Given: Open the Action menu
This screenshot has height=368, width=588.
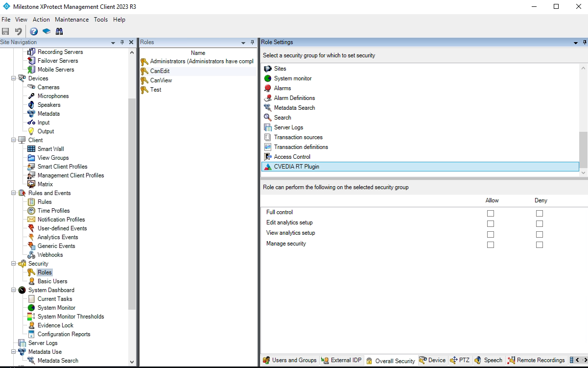Looking at the screenshot, I should pos(41,20).
